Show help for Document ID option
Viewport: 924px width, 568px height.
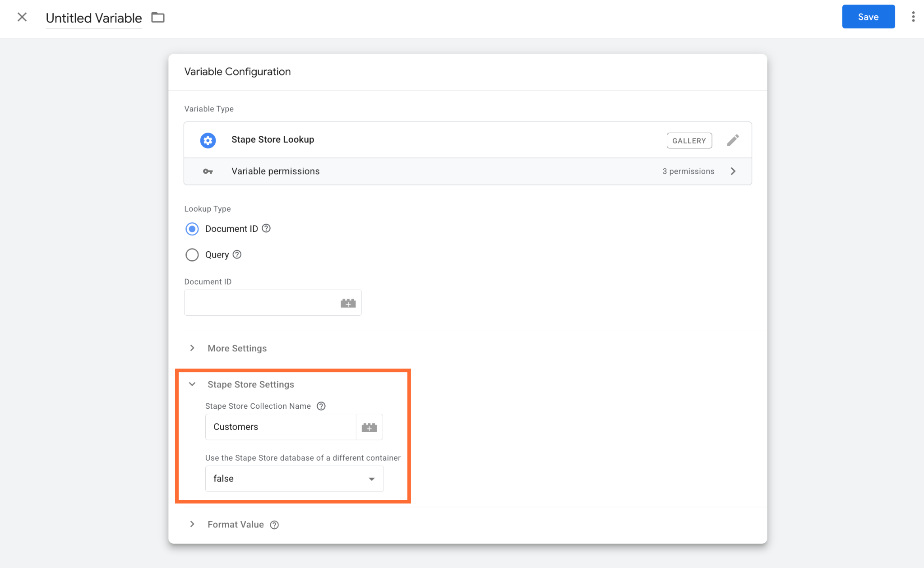pyautogui.click(x=266, y=228)
